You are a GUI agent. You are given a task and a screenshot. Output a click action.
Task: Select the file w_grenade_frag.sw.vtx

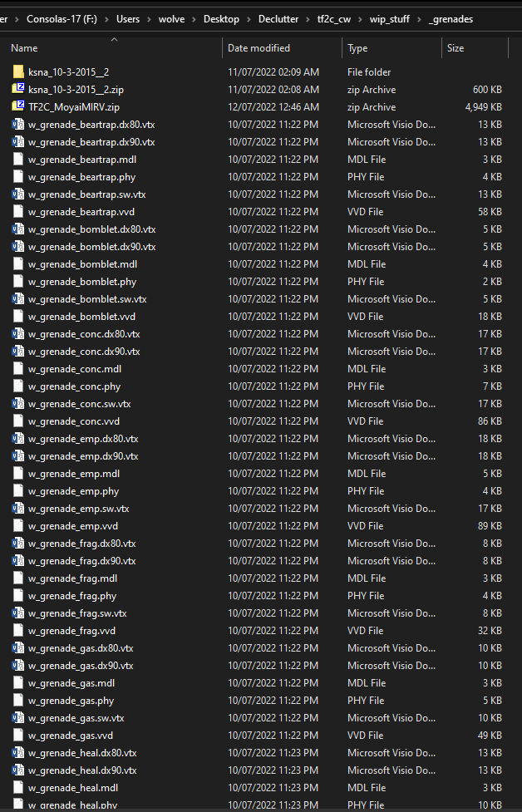pyautogui.click(x=77, y=613)
